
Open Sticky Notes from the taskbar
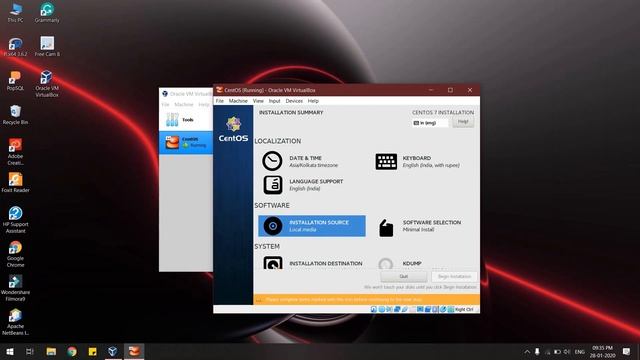coord(93,351)
